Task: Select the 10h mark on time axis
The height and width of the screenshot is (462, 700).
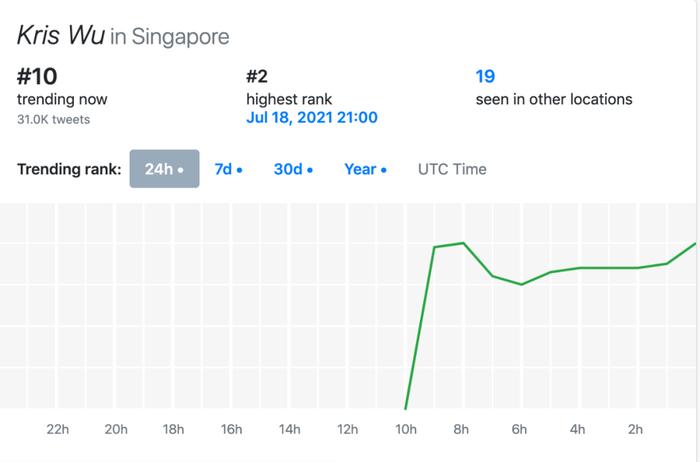Action: (405, 429)
